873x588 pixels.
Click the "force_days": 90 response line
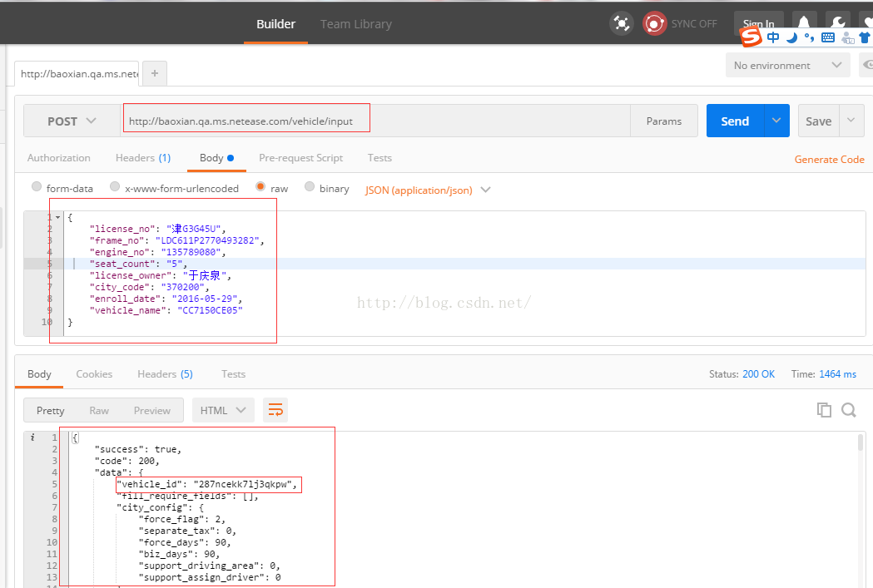tap(184, 541)
